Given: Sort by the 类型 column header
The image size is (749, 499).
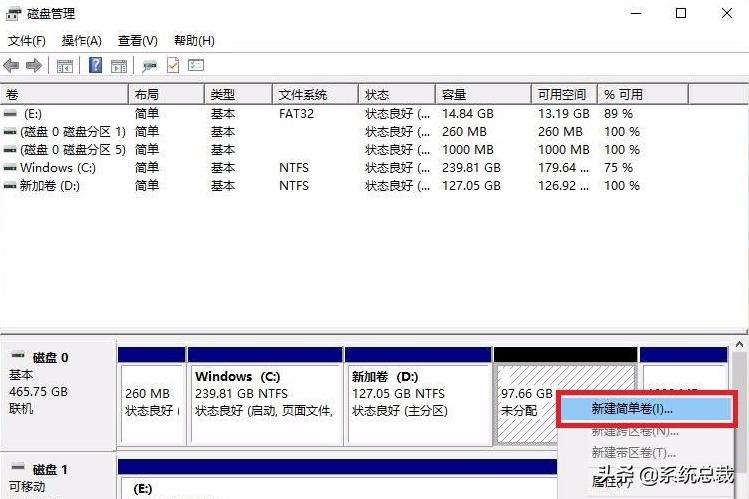Looking at the screenshot, I should [x=238, y=95].
